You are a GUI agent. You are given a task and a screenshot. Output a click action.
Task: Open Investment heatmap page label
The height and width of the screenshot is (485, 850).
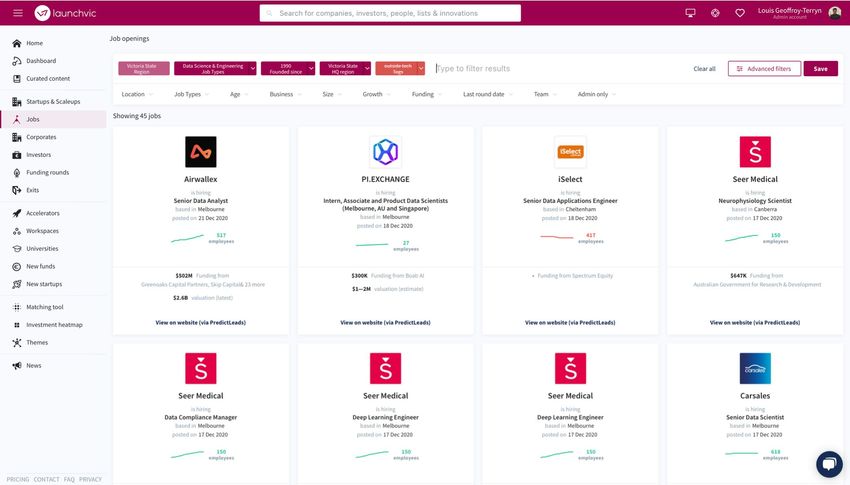(54, 325)
